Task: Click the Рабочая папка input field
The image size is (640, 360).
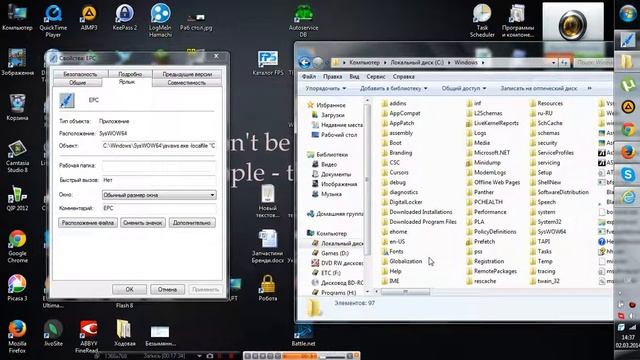Action: tap(159, 166)
